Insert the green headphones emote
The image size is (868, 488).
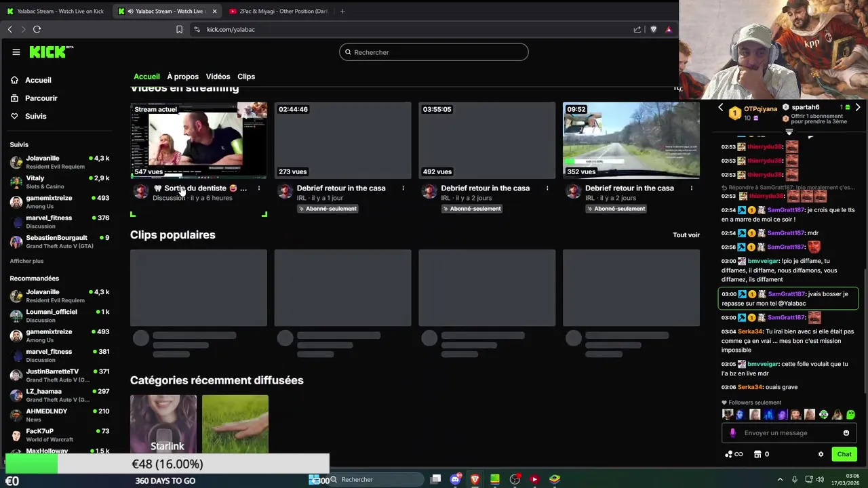pos(823,415)
